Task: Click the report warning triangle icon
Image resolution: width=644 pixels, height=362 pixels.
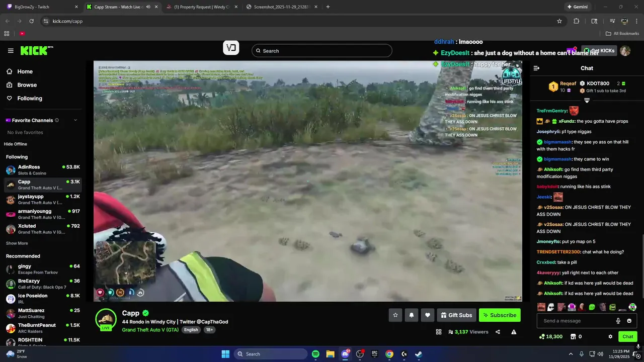Action: (514, 332)
